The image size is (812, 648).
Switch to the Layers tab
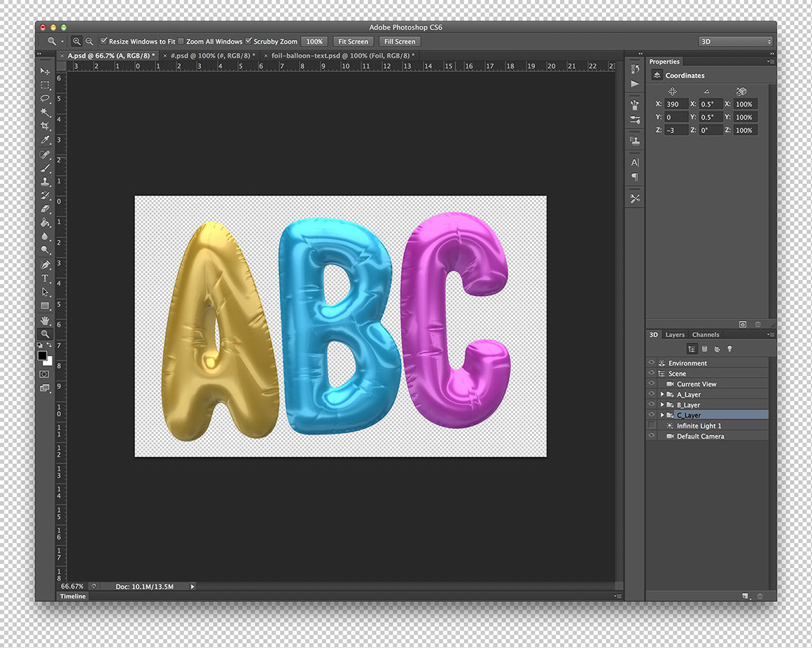(x=675, y=334)
